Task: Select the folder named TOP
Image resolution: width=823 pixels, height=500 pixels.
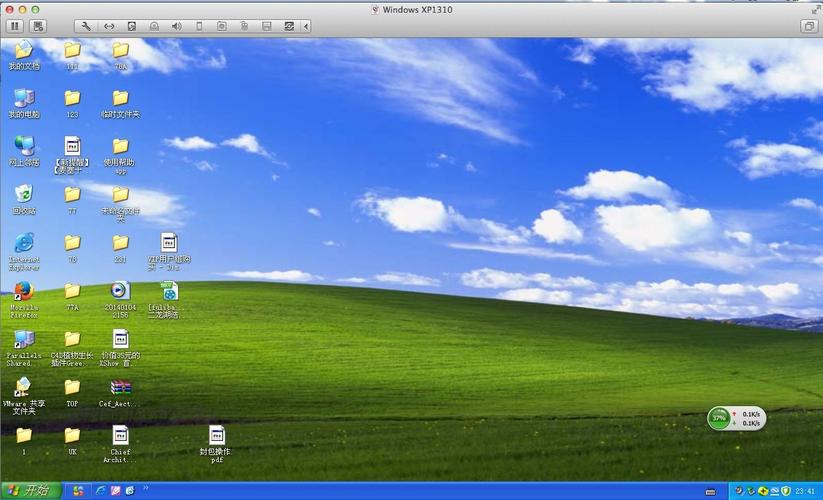Action: (x=72, y=392)
